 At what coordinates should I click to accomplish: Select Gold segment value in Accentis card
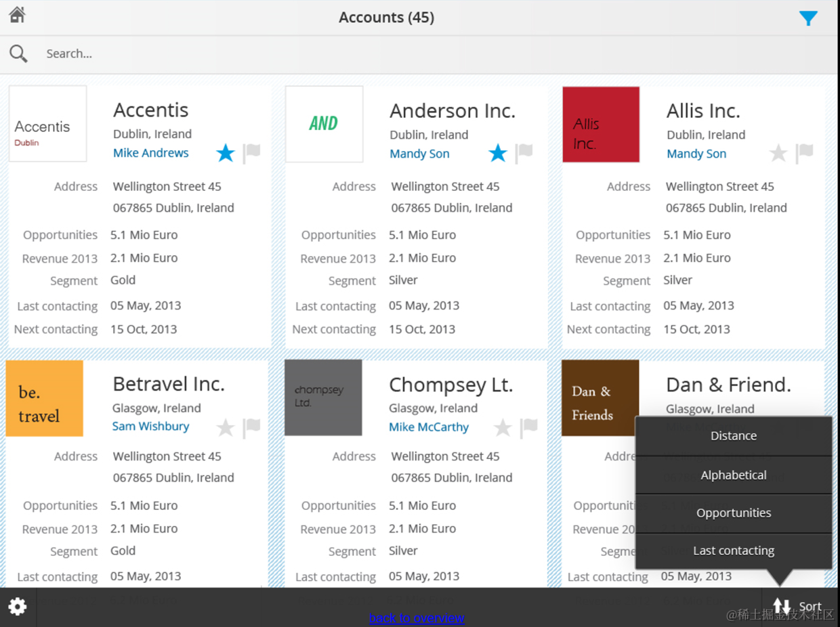click(123, 280)
